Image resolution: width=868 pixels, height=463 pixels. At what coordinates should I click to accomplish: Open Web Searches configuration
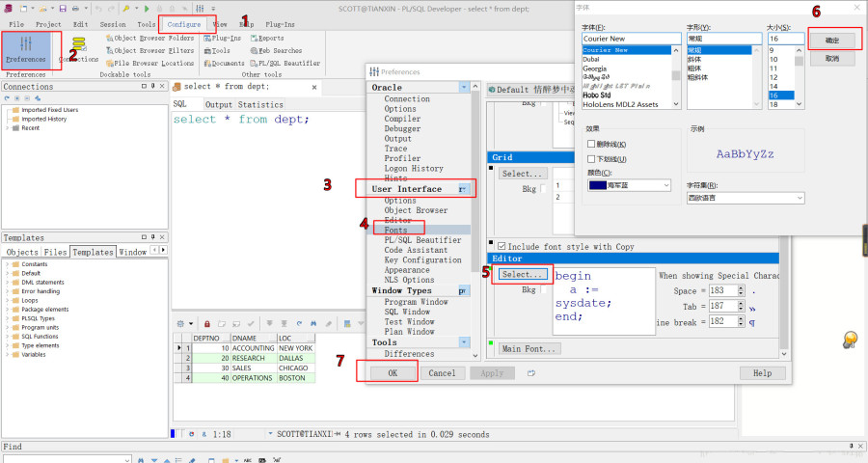pyautogui.click(x=276, y=50)
